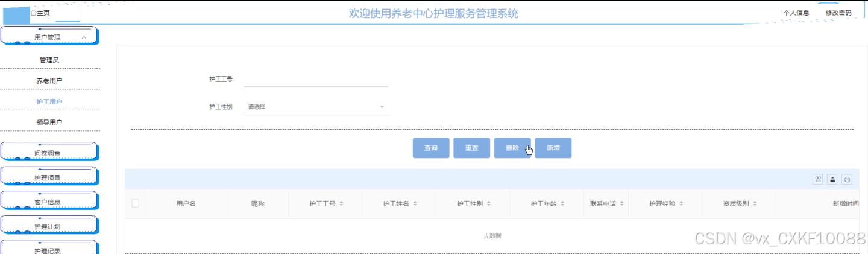Sort by 护理经验 column arrows

point(681,204)
